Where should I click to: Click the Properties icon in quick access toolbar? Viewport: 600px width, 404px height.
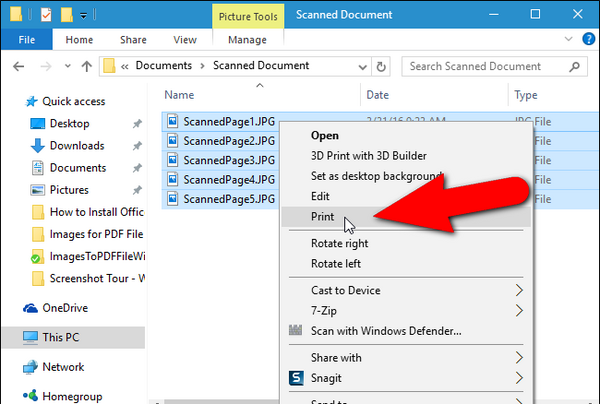[46, 15]
